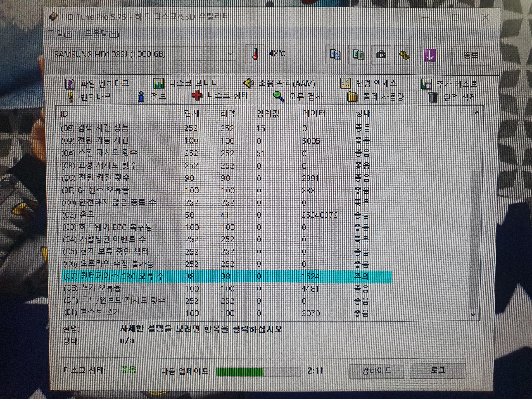The width and height of the screenshot is (532, 399).
Task: Click the scroll down arrow of attribute list
Action: [473, 314]
